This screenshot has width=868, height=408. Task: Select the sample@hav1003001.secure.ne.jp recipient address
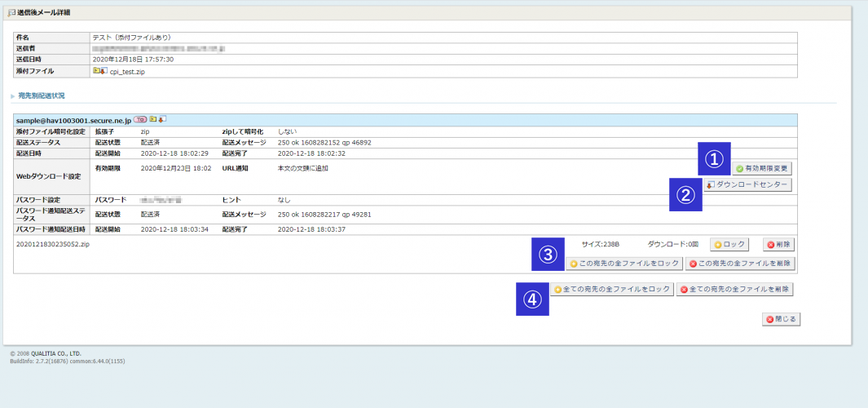coord(73,120)
